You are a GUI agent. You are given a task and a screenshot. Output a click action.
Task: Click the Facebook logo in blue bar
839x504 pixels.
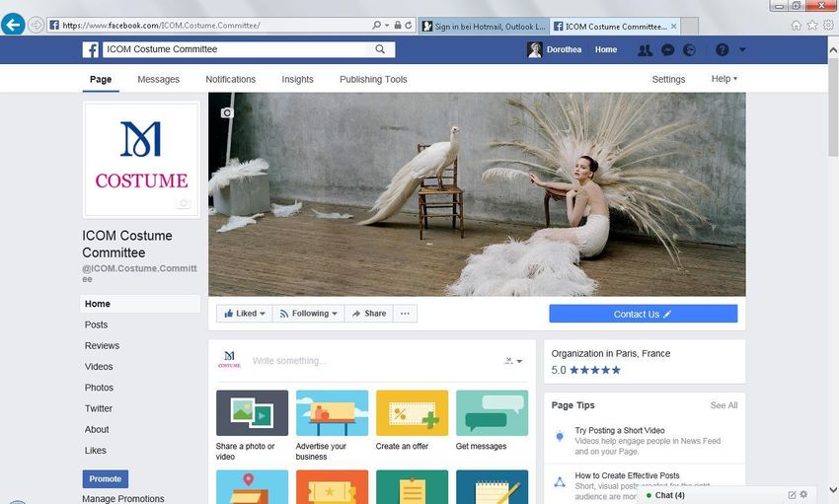(x=91, y=49)
